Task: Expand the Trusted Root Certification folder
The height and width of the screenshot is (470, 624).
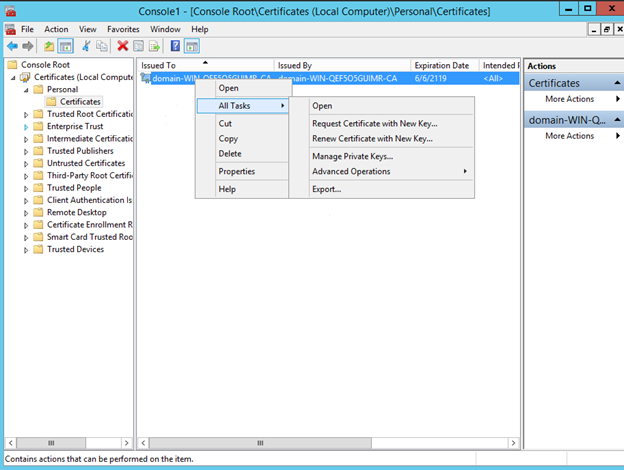Action: 27,114
